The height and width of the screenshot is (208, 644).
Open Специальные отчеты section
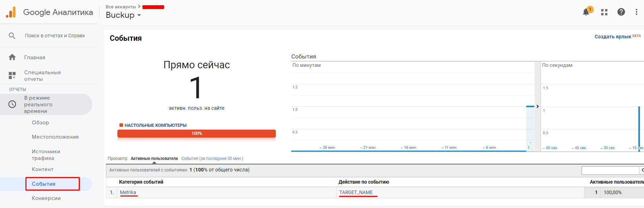coord(42,76)
